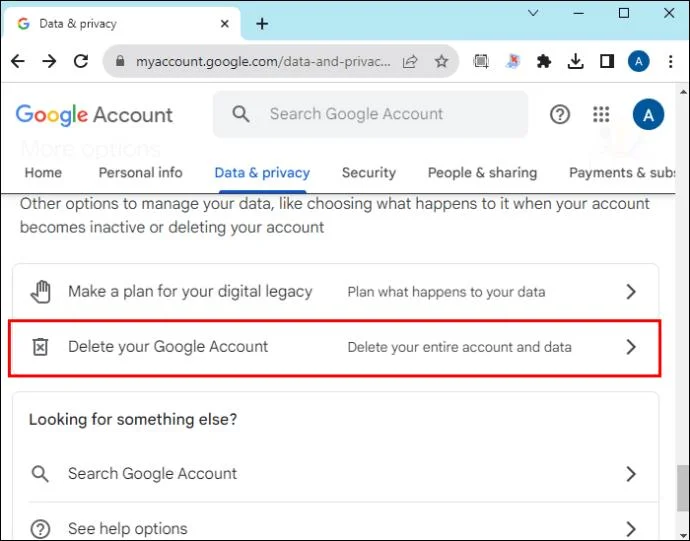Screen dimensions: 690x541
Task: Focus the Search Google Account field
Action: (x=370, y=114)
